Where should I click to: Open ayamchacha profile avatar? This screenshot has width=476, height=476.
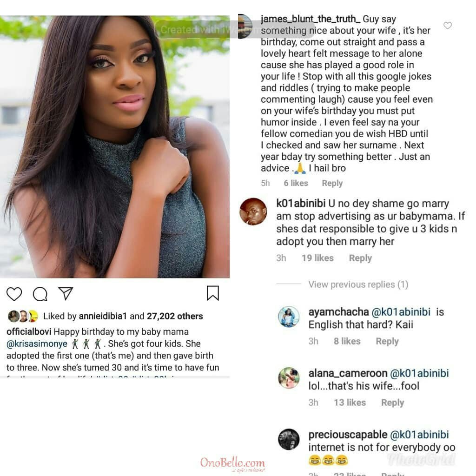click(289, 317)
